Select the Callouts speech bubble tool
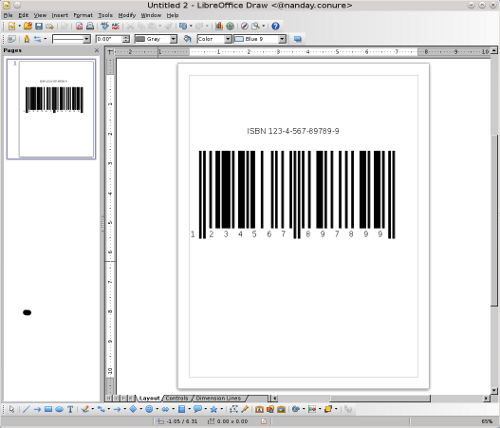The height and width of the screenshot is (428, 500). [198, 409]
